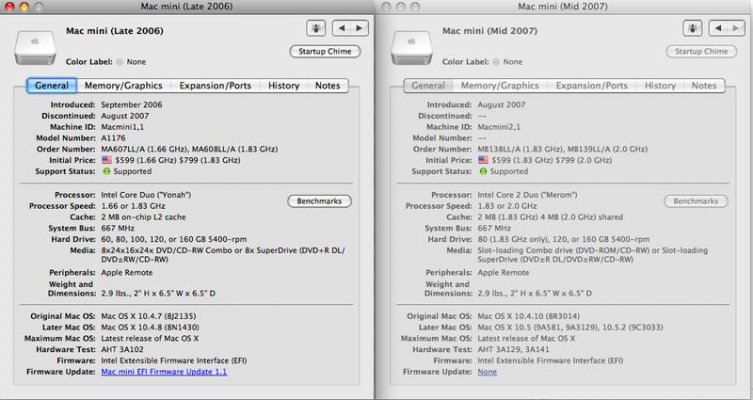Click the bug icon in Late 2006 window
753x400 pixels.
[x=316, y=28]
